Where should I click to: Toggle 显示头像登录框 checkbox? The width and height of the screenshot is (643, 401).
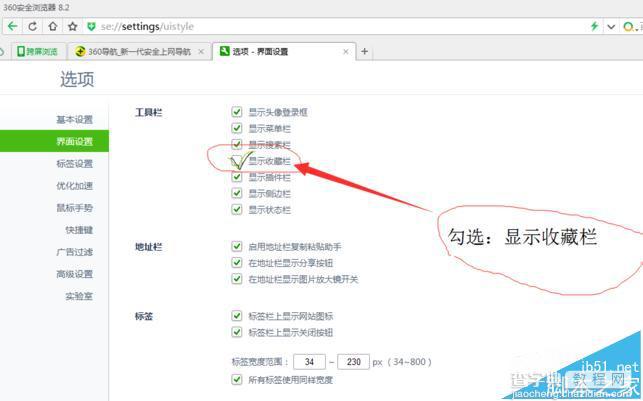pyautogui.click(x=237, y=112)
